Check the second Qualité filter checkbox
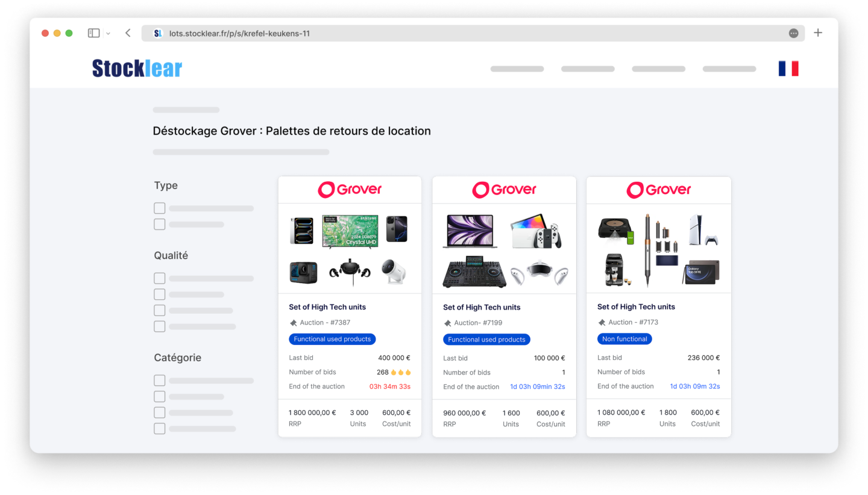This screenshot has height=495, width=868. click(x=159, y=294)
